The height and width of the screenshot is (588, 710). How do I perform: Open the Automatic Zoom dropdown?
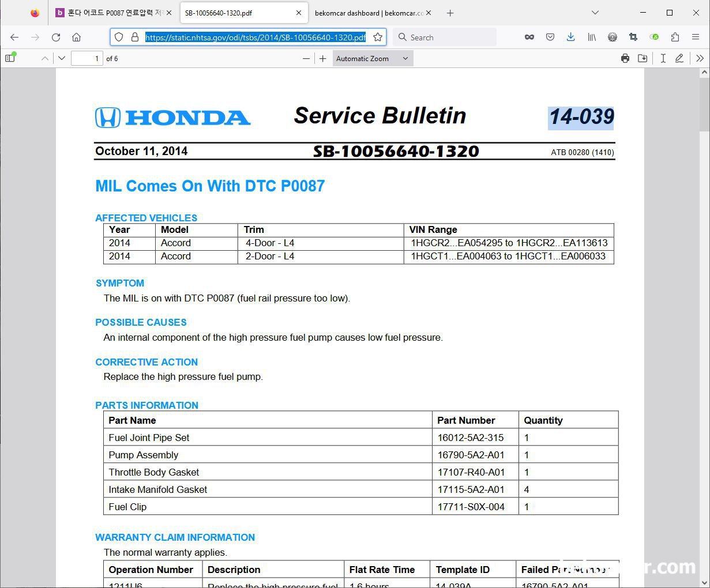point(373,58)
